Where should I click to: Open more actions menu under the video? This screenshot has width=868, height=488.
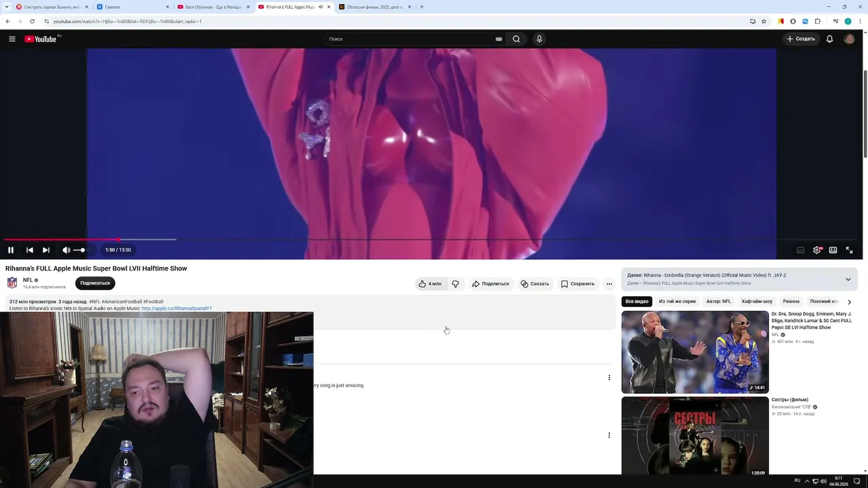coord(609,284)
